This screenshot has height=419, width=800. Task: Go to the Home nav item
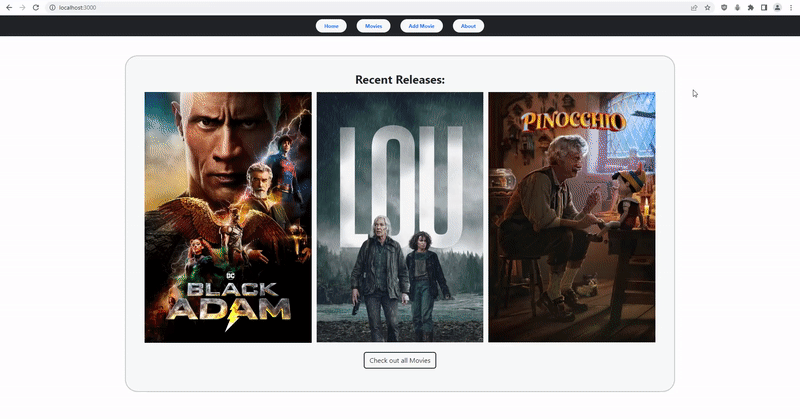[x=331, y=26]
